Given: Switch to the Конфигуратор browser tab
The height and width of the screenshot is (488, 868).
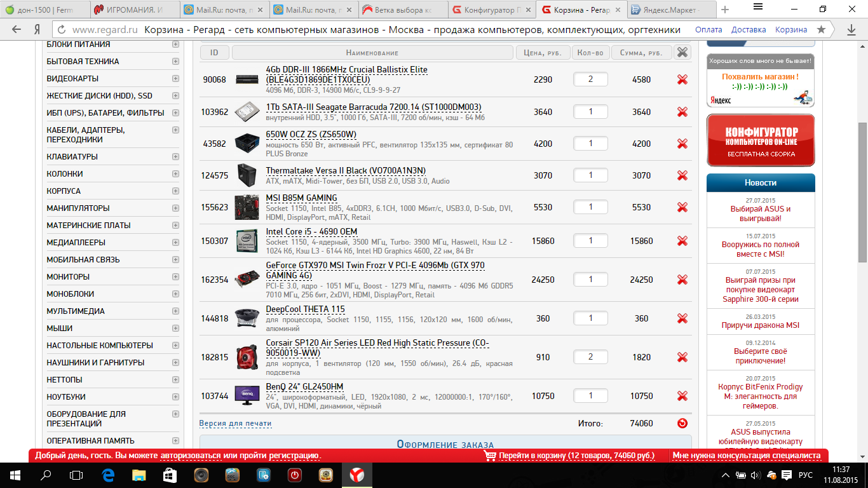Looking at the screenshot, I should [x=491, y=10].
